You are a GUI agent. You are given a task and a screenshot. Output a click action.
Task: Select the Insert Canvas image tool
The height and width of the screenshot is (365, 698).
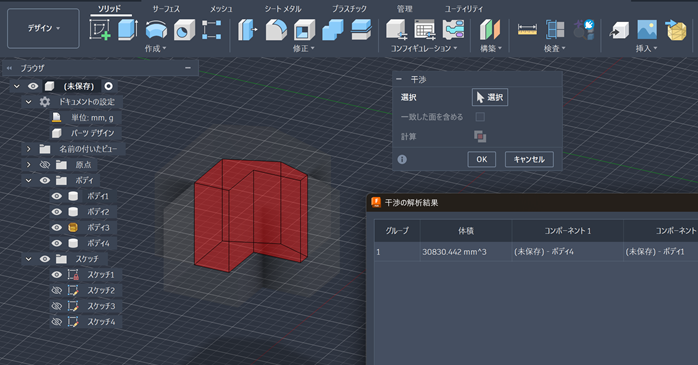coord(647,30)
